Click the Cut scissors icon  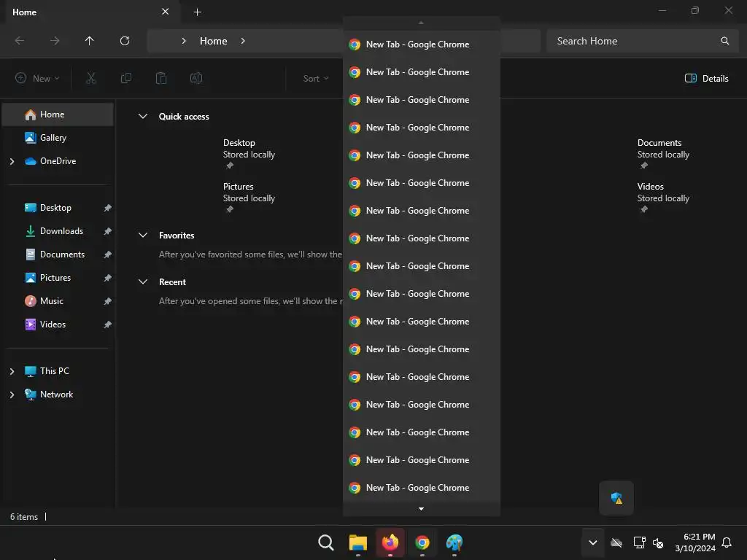pos(91,78)
